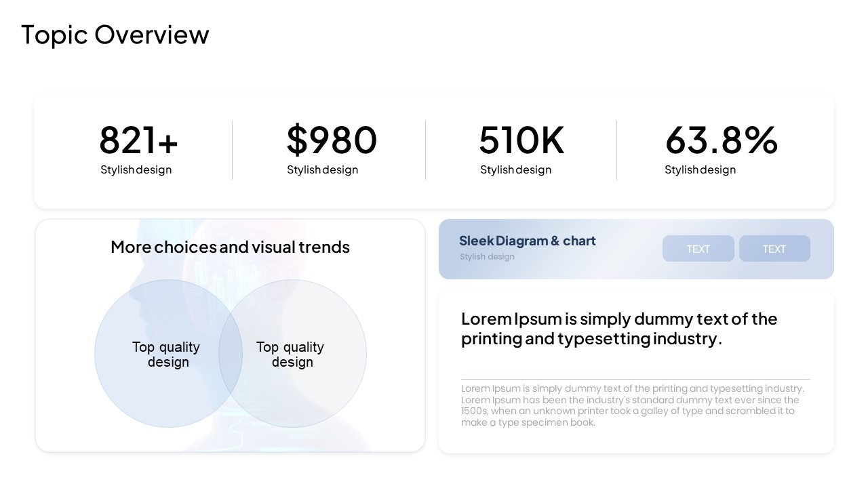Click the gray Lorem Ipsum body paragraph
Image resolution: width=868 pixels, height=488 pixels.
click(x=632, y=405)
